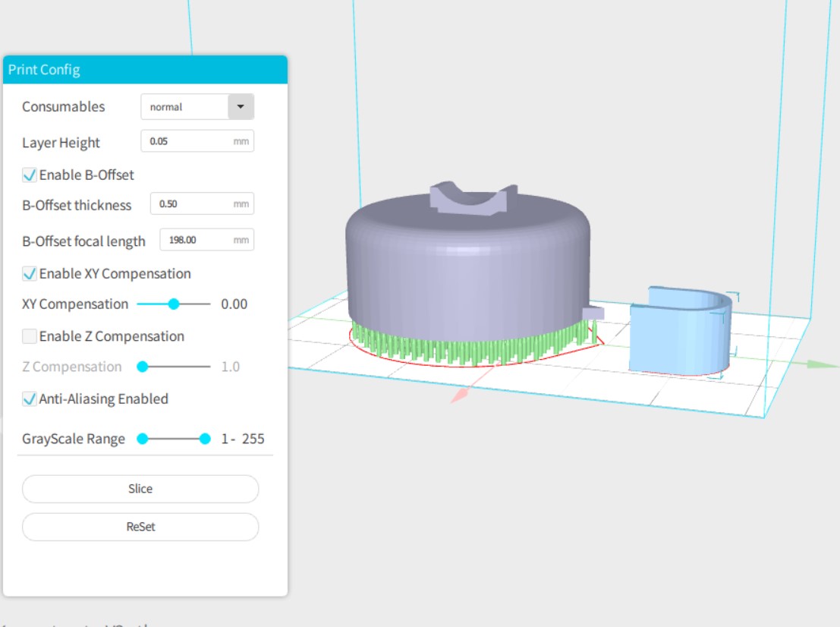
Task: Open the Consumables dropdown arrow
Action: [241, 107]
